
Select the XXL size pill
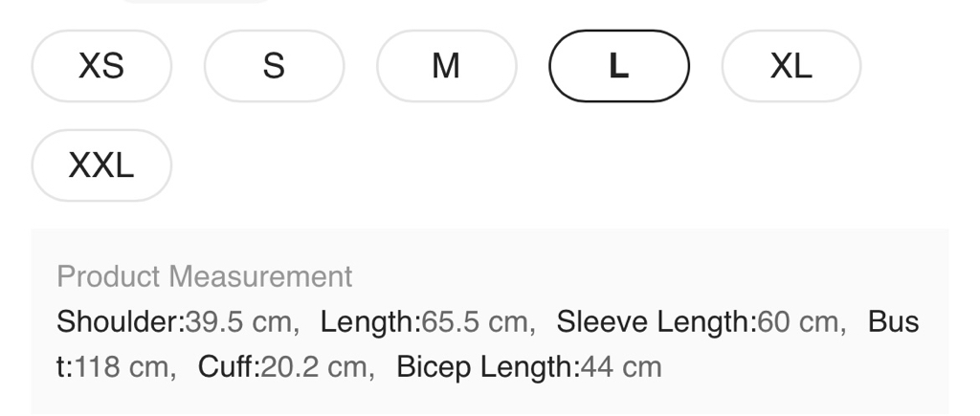(x=101, y=165)
